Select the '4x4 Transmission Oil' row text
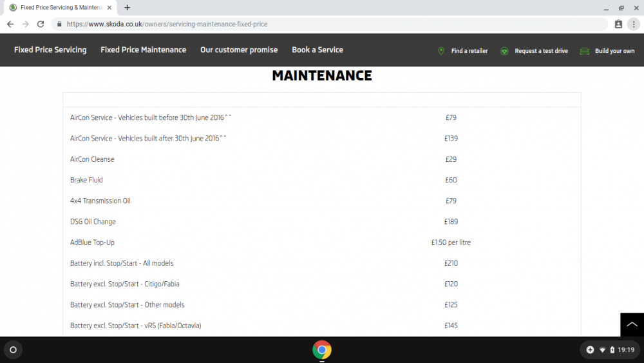The width and height of the screenshot is (644, 363). coord(100,201)
